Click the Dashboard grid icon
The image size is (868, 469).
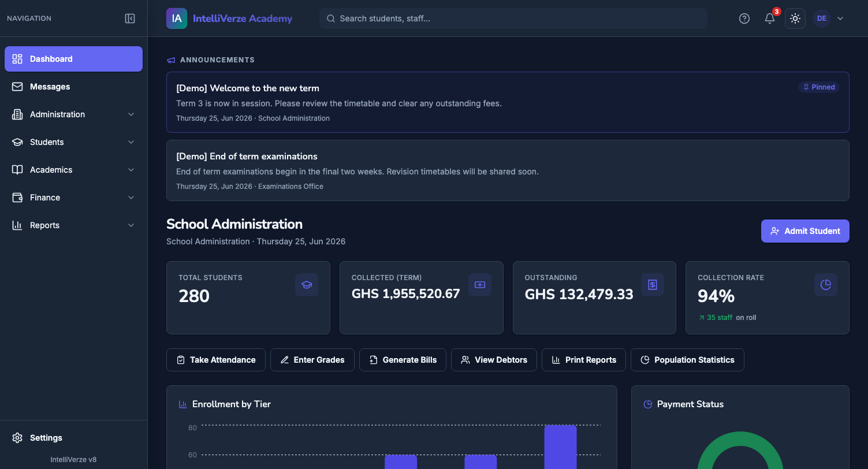[17, 59]
